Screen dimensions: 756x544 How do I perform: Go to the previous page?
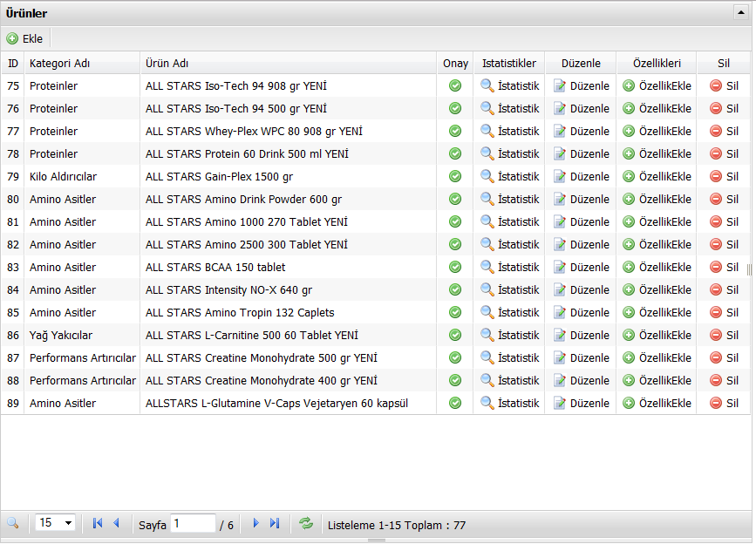(116, 523)
